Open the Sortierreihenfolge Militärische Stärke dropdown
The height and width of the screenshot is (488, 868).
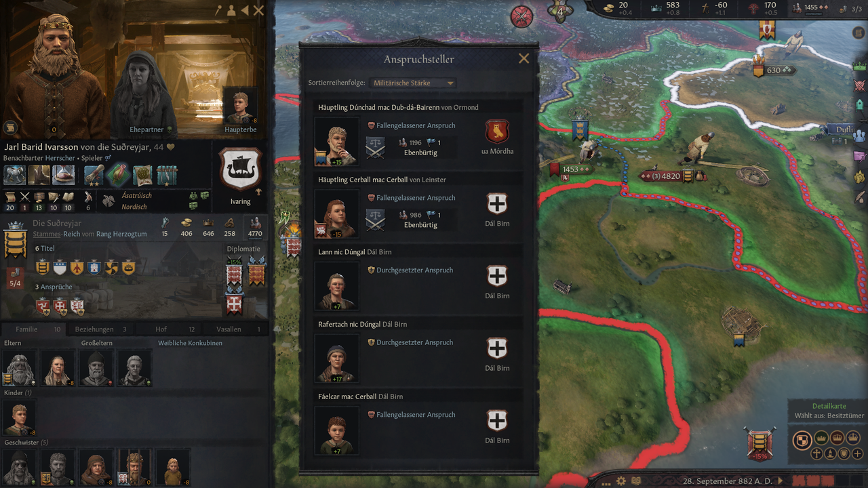point(413,83)
